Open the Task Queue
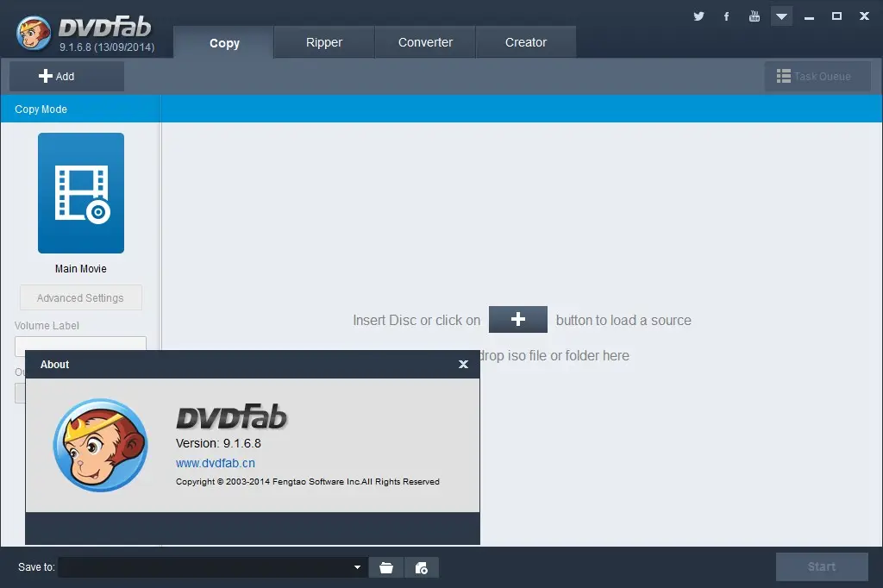This screenshot has width=883, height=588. click(x=817, y=76)
